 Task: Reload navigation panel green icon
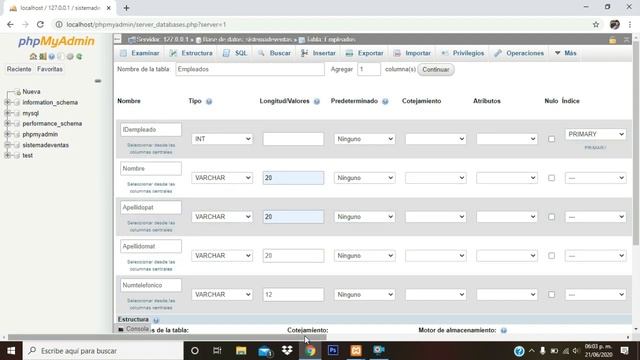click(x=79, y=56)
